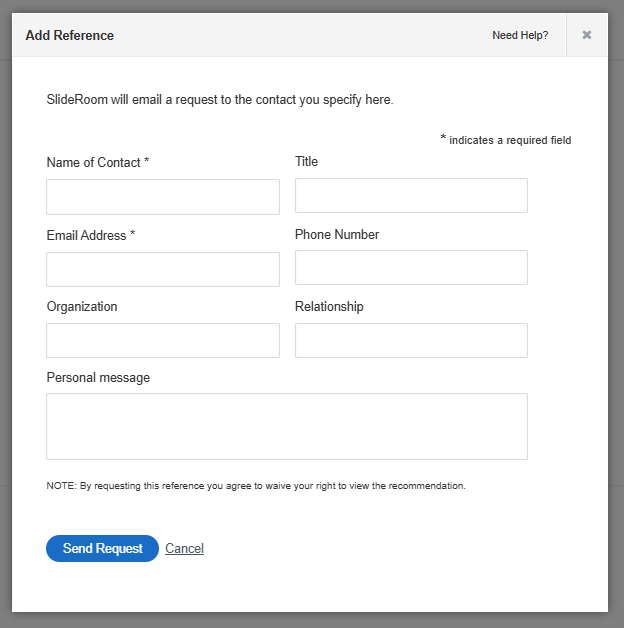Focus the Organization text box
This screenshot has width=624, height=628.
coord(163,340)
